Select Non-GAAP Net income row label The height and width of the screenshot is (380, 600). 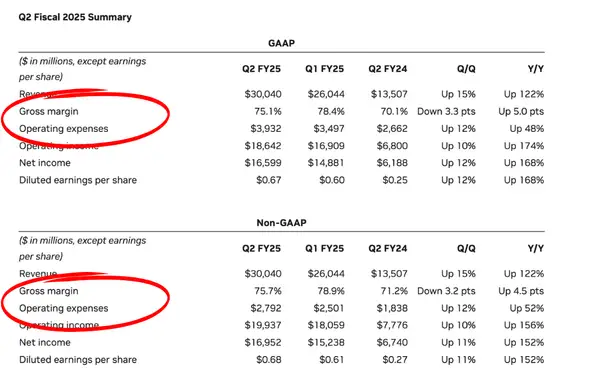(45, 342)
